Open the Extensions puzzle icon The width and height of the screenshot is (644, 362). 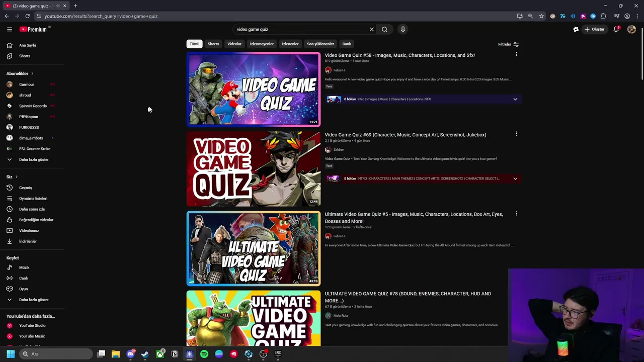click(603, 16)
